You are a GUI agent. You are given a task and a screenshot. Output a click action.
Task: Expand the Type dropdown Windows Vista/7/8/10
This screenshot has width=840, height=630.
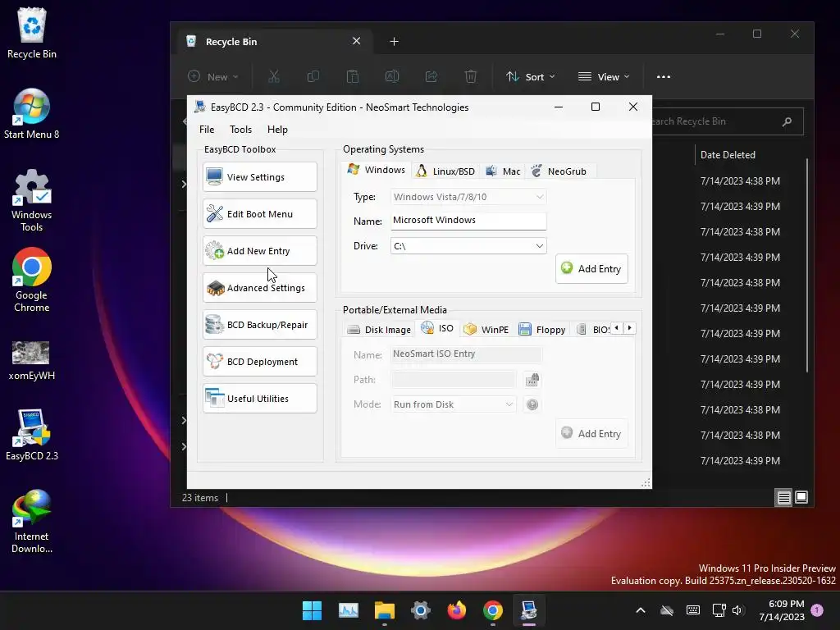coord(468,197)
